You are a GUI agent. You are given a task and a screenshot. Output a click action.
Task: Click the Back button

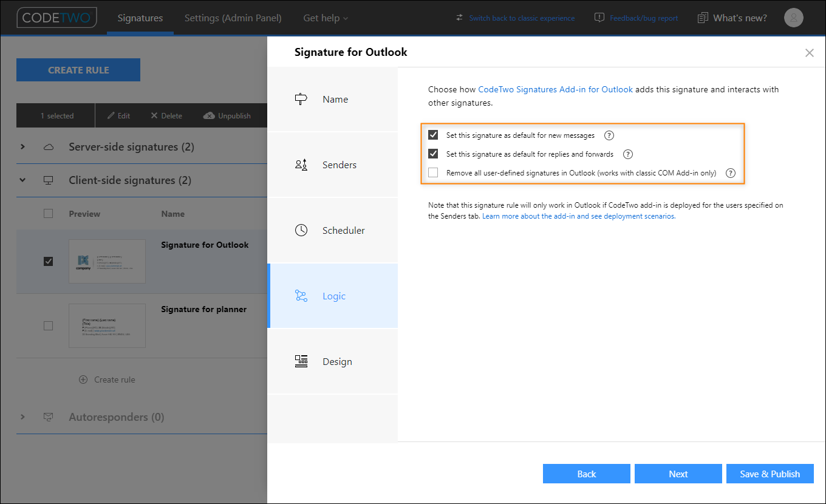click(587, 474)
